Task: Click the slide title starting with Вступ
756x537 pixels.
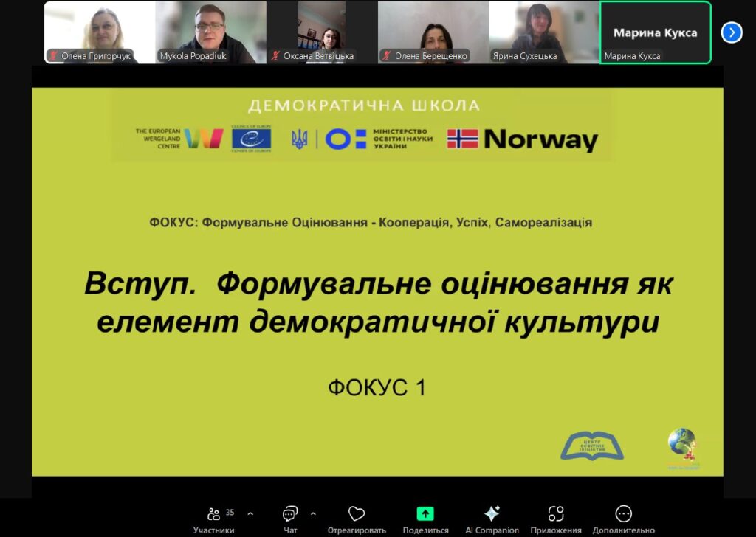Action: 379,302
